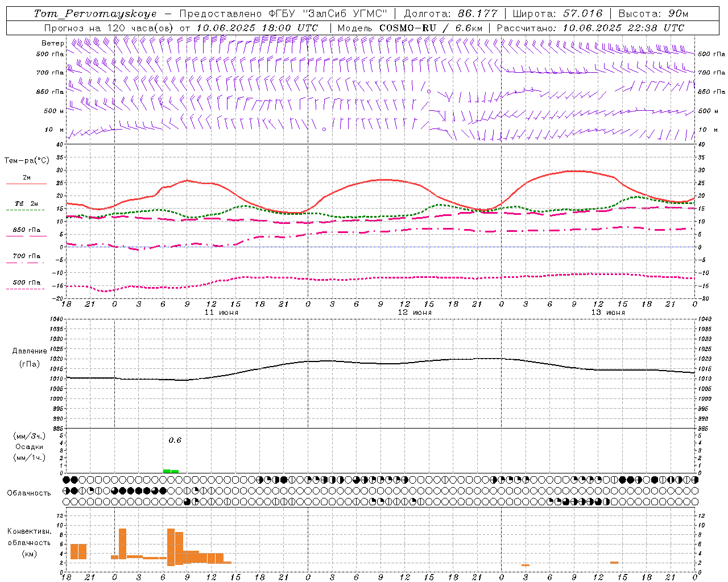Click the "11 июня" date label
728x582 pixels.
[221, 313]
